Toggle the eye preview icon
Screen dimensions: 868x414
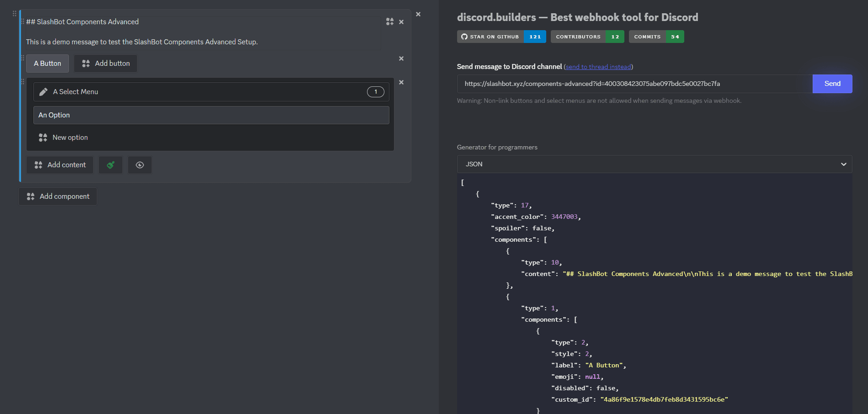click(x=140, y=165)
